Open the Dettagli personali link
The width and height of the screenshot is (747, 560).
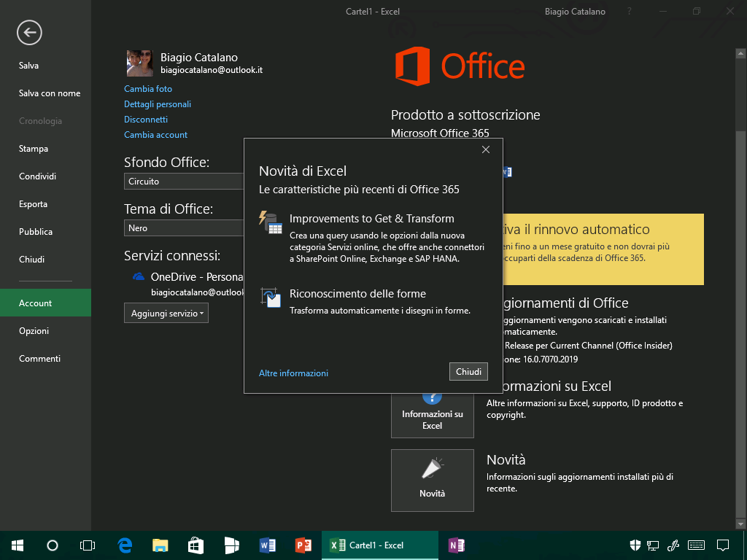(158, 104)
